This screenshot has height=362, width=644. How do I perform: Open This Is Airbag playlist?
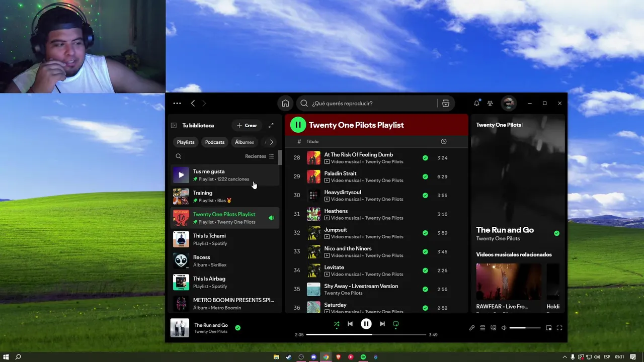pos(225,283)
